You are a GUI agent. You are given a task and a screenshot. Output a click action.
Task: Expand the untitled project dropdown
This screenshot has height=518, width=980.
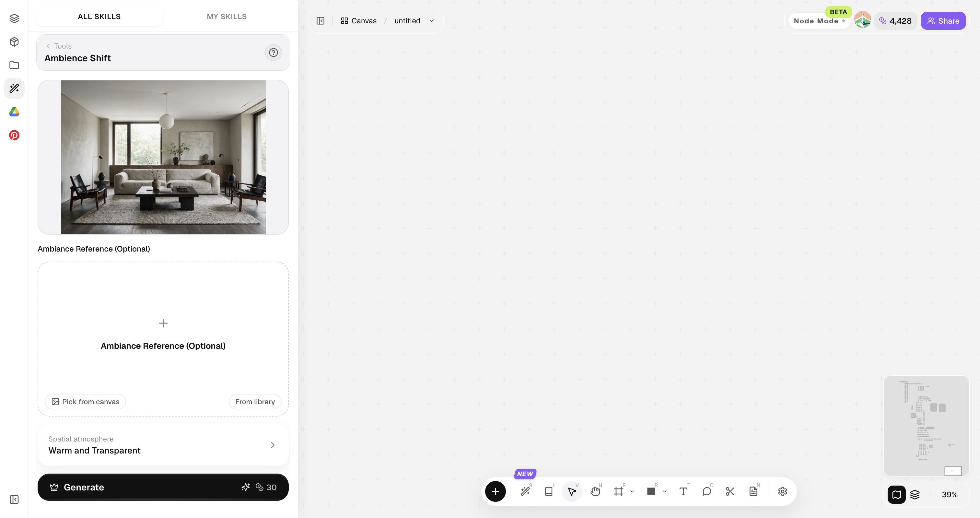(431, 21)
